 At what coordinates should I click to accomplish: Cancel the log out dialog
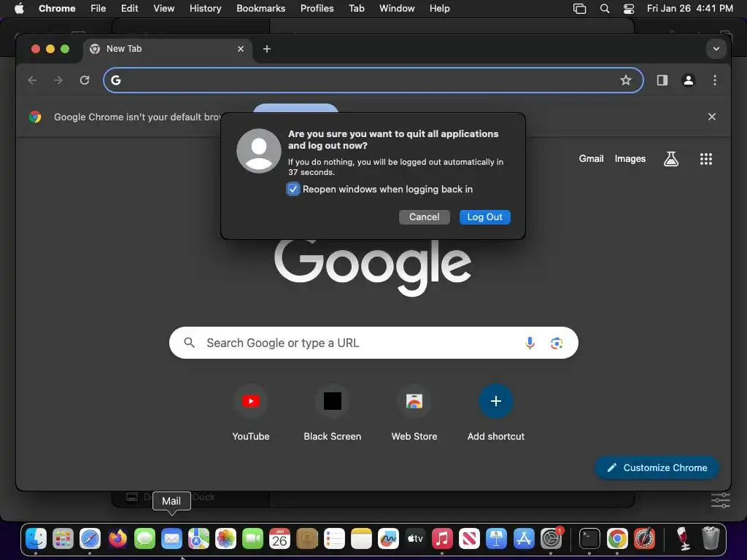click(x=424, y=217)
